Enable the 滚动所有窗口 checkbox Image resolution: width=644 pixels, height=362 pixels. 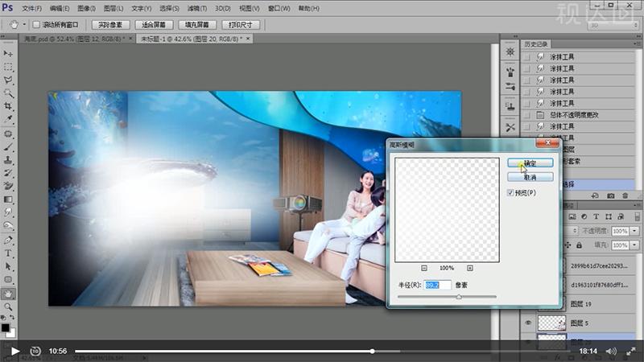[36, 25]
